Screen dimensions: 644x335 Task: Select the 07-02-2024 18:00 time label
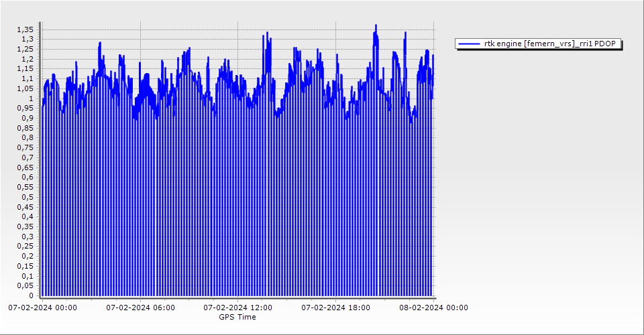(335, 308)
